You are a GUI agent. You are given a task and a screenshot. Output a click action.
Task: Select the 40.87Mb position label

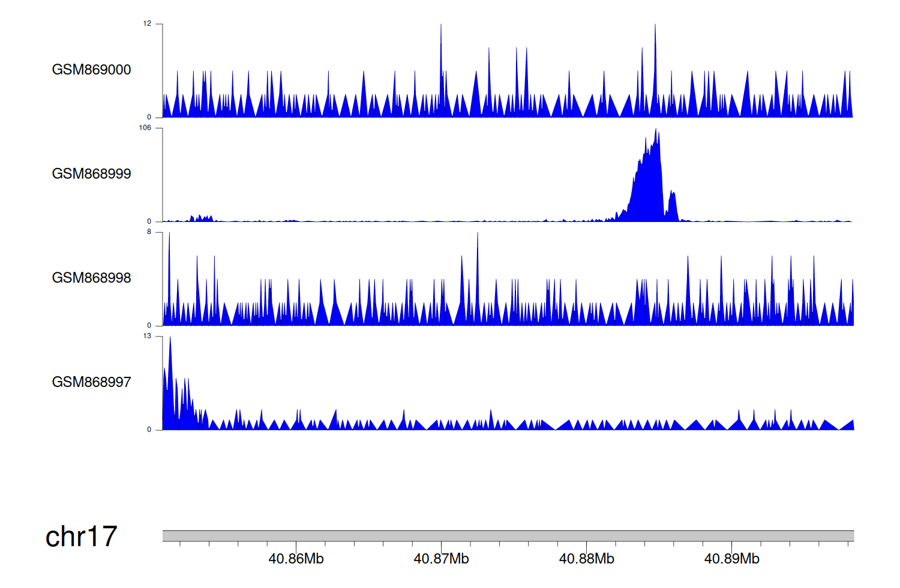pos(441,559)
